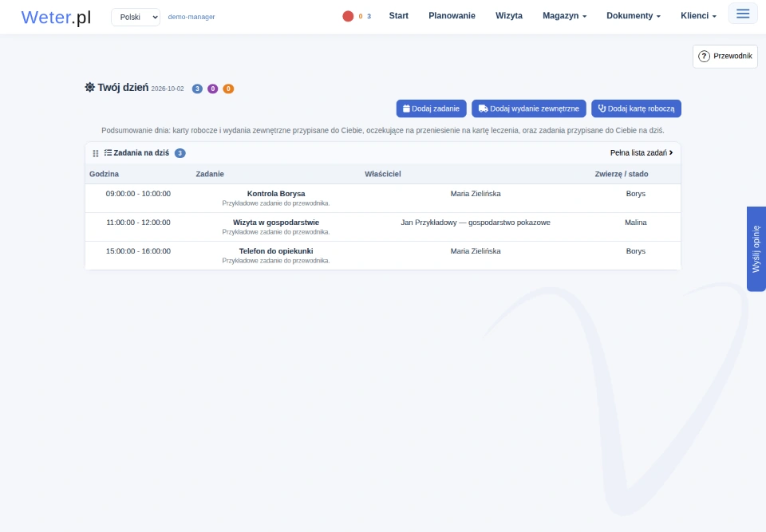Open the Wizyta menu item
This screenshot has width=766, height=532.
click(x=508, y=16)
